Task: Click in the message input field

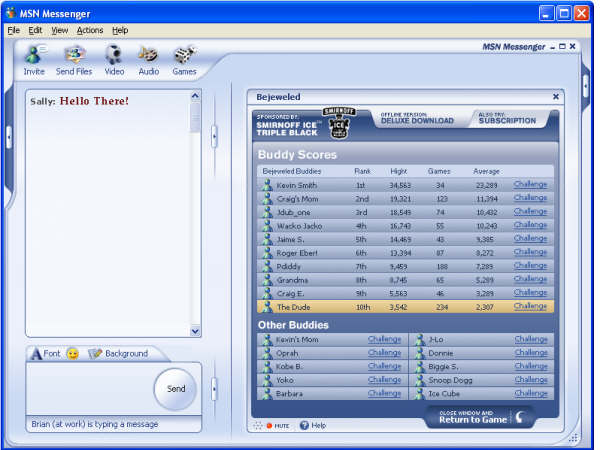Action: [x=90, y=388]
